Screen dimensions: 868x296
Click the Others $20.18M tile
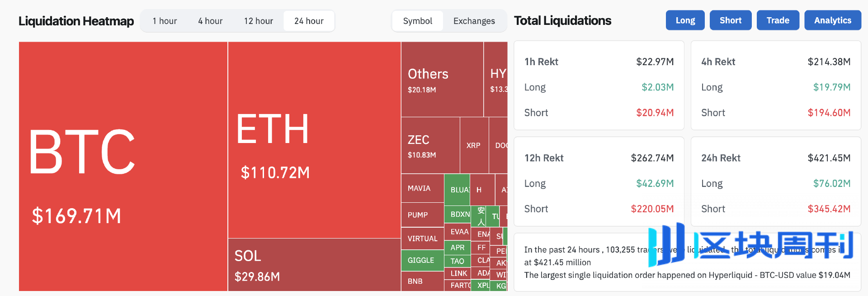point(442,80)
